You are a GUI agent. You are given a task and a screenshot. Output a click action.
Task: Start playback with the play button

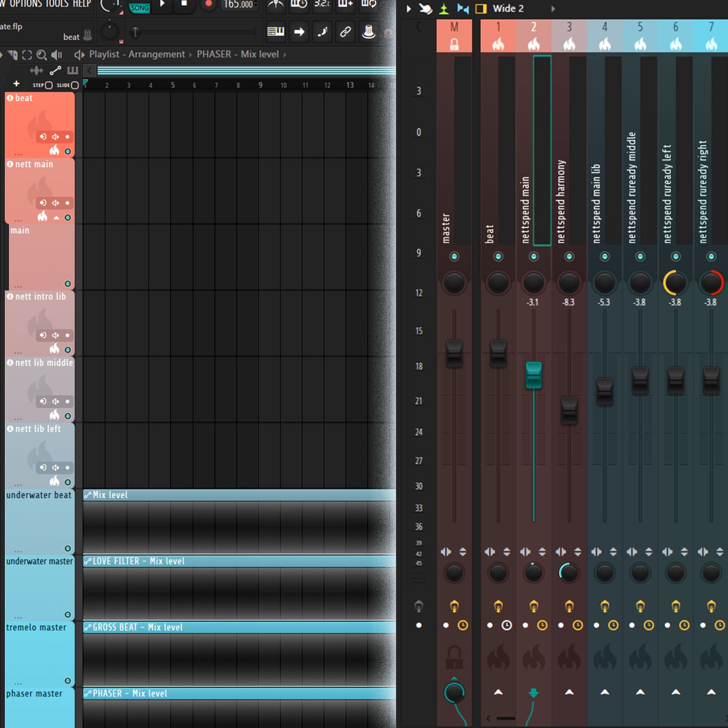[x=162, y=4]
